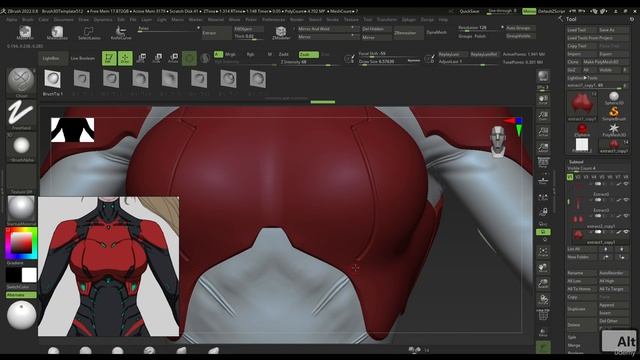Screen dimensions: 640x360
Task: Select the ZModeler brush icon
Action: pos(280,32)
